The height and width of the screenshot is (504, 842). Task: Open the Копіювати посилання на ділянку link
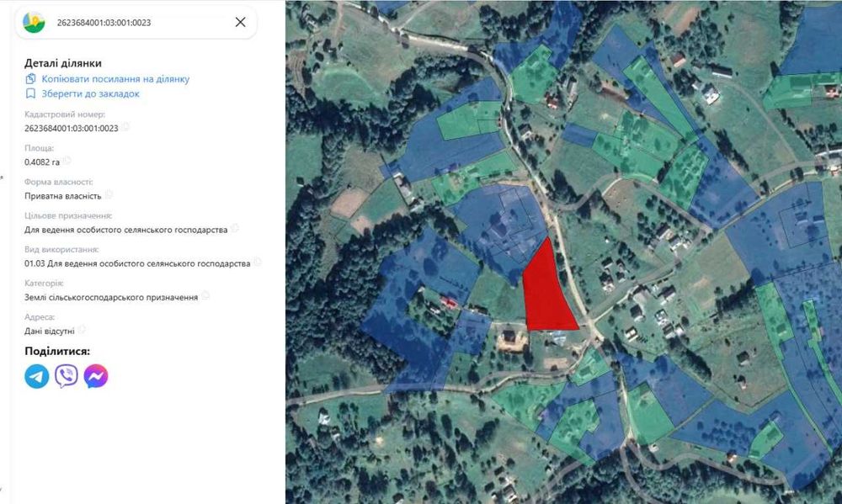point(115,79)
